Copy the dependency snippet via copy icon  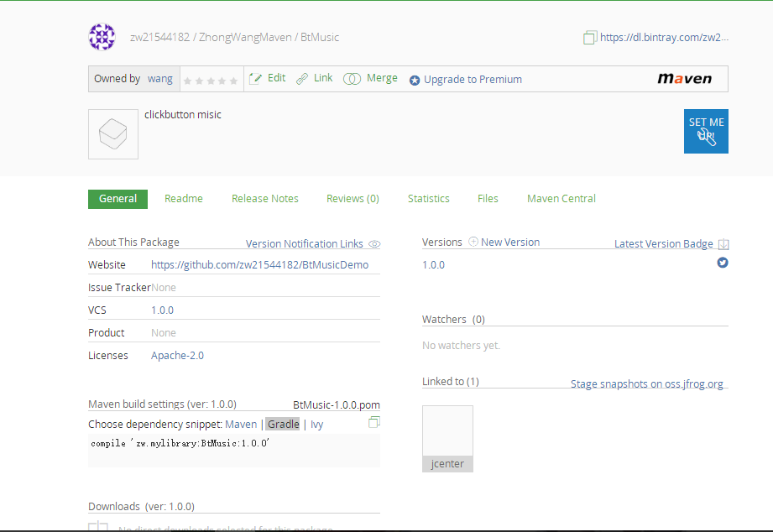point(374,422)
